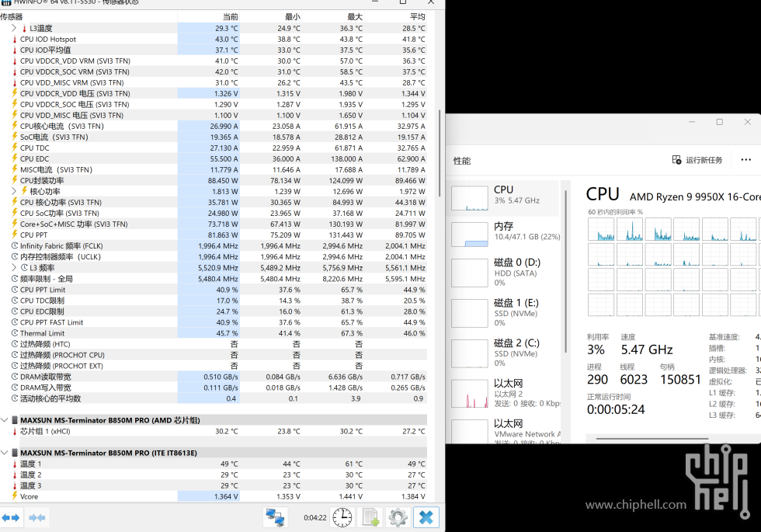Click the 最大 column header

point(354,16)
